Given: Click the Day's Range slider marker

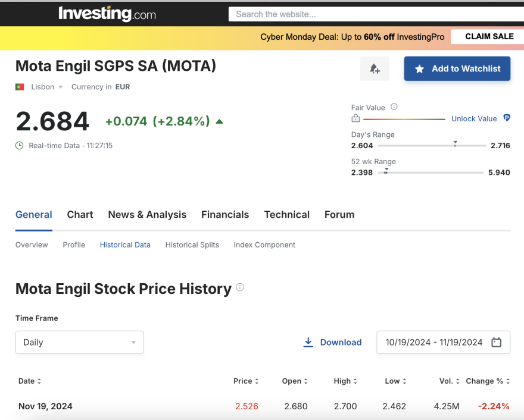Looking at the screenshot, I should 455,144.
